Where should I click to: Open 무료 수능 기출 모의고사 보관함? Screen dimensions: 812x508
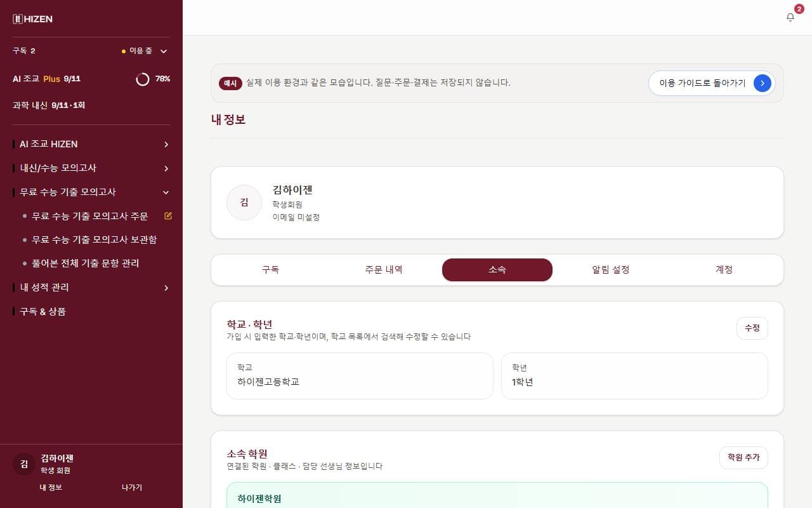pyautogui.click(x=95, y=239)
